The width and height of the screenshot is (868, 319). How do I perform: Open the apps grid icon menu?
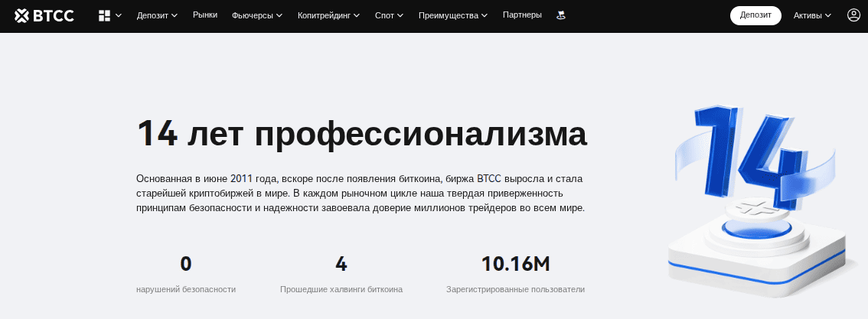click(104, 15)
